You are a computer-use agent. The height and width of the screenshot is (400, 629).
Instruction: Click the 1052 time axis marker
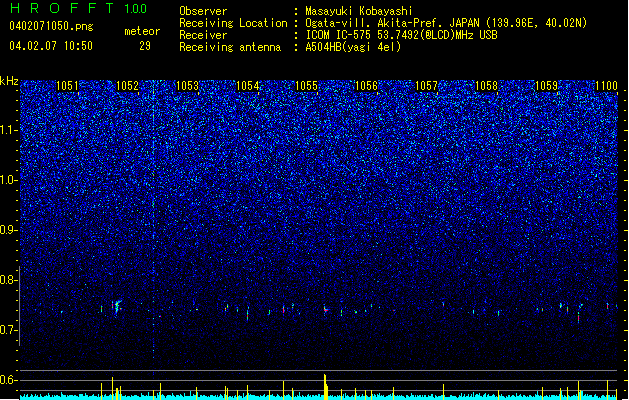click(x=127, y=86)
